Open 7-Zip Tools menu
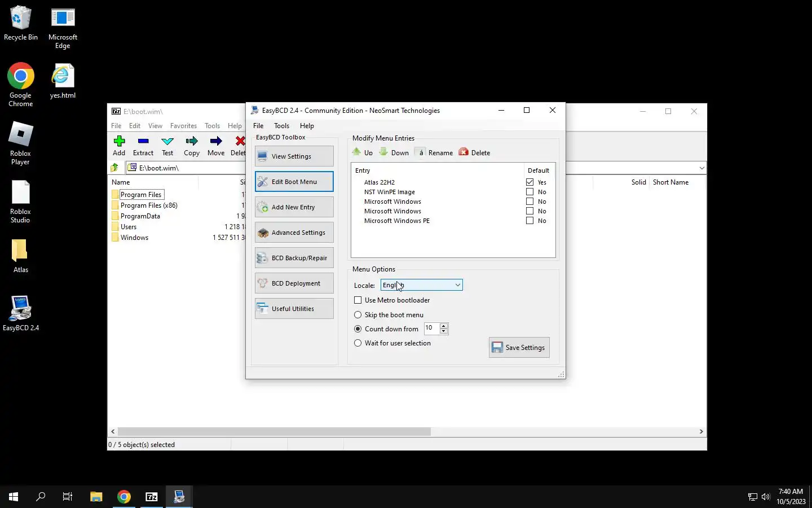Viewport: 812px width, 508px height. tap(212, 126)
